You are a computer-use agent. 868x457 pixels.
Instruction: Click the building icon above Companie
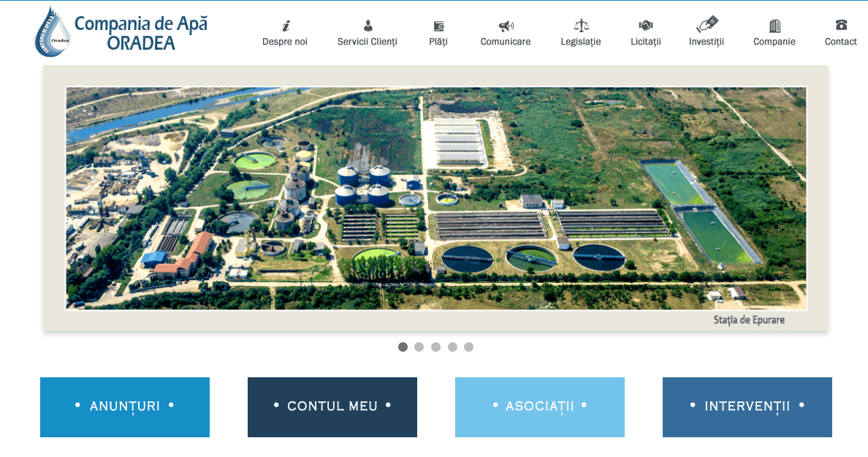(774, 26)
